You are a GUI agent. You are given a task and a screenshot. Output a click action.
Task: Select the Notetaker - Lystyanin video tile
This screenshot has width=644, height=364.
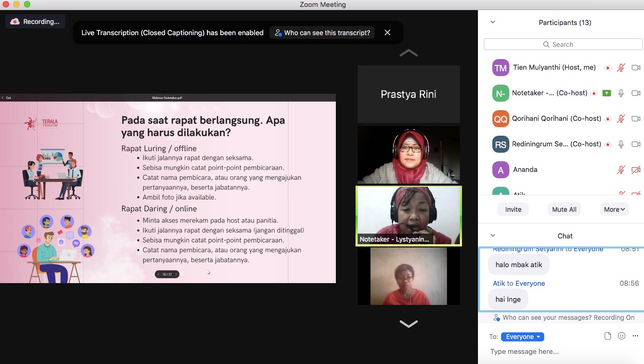point(409,216)
